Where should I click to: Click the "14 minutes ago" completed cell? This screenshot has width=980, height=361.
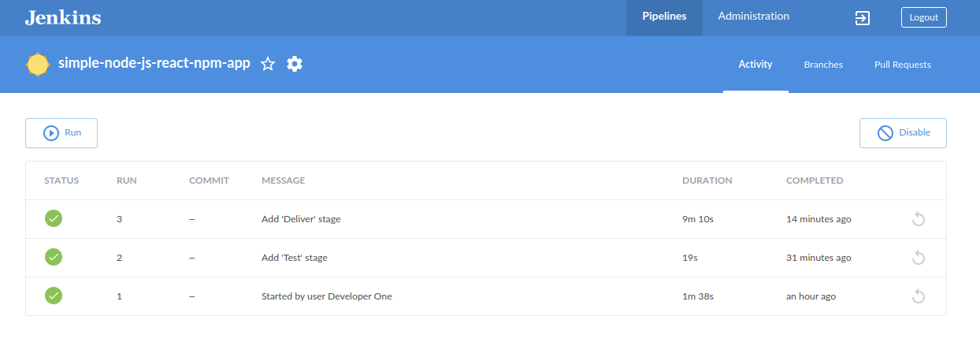click(x=819, y=219)
